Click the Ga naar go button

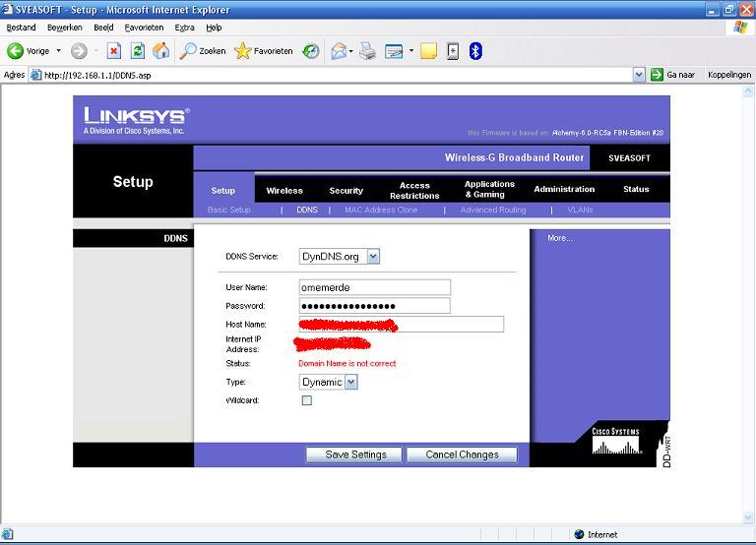(x=673, y=75)
